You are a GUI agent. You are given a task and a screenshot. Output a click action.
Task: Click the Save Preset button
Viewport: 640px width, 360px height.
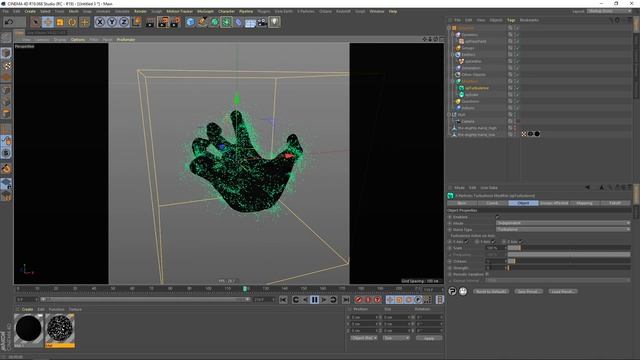pyautogui.click(x=528, y=291)
